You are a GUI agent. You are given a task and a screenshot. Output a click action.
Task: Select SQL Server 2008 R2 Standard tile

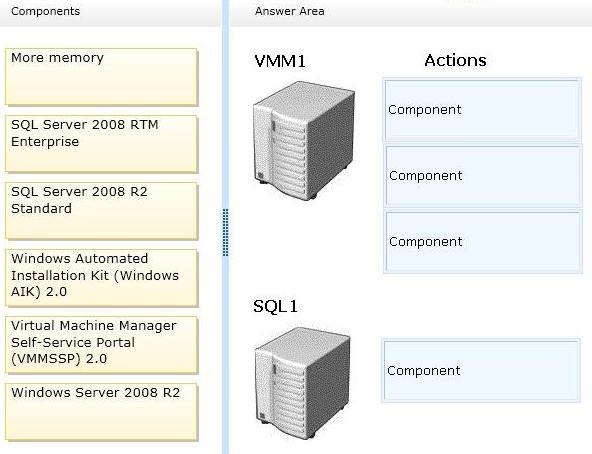(101, 211)
